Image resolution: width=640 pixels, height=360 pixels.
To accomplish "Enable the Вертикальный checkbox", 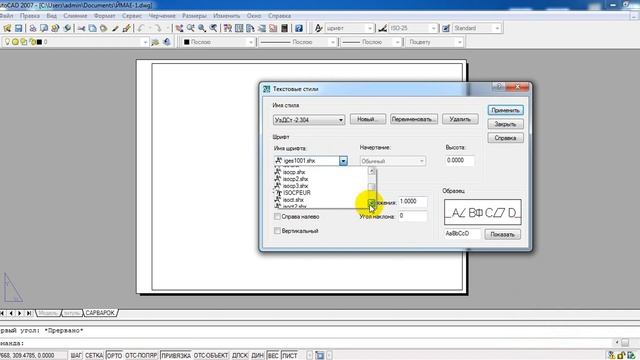I will coord(278,231).
